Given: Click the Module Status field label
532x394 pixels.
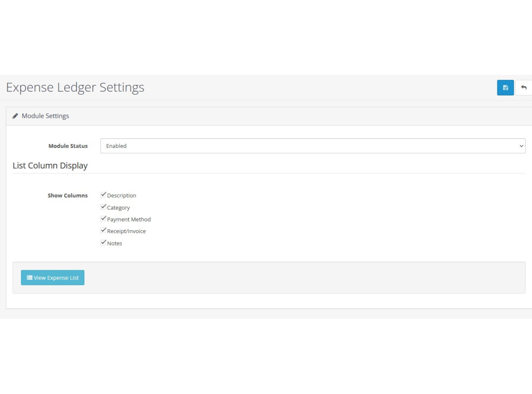Looking at the screenshot, I should pyautogui.click(x=68, y=146).
